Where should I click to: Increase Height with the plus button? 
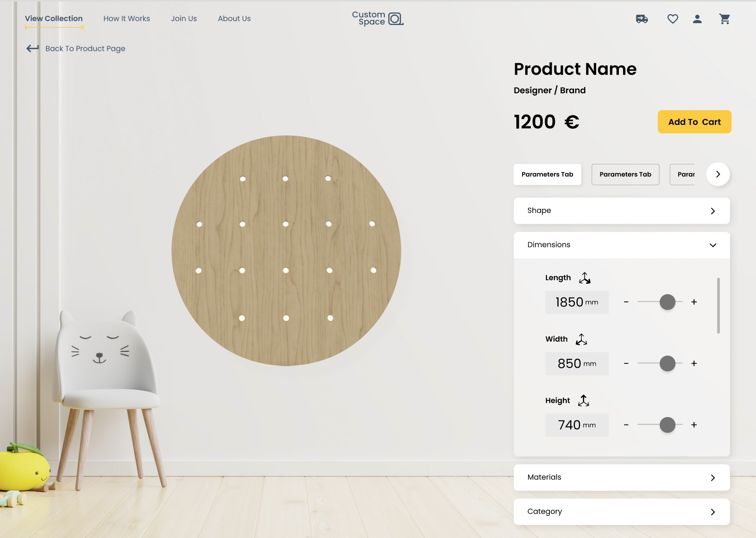[x=694, y=425]
